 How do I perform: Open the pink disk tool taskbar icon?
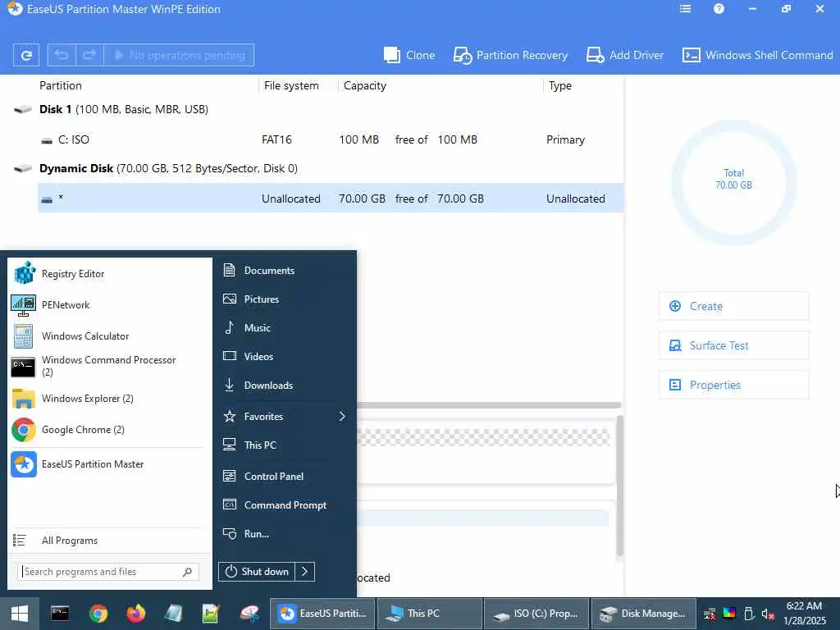pos(249,614)
